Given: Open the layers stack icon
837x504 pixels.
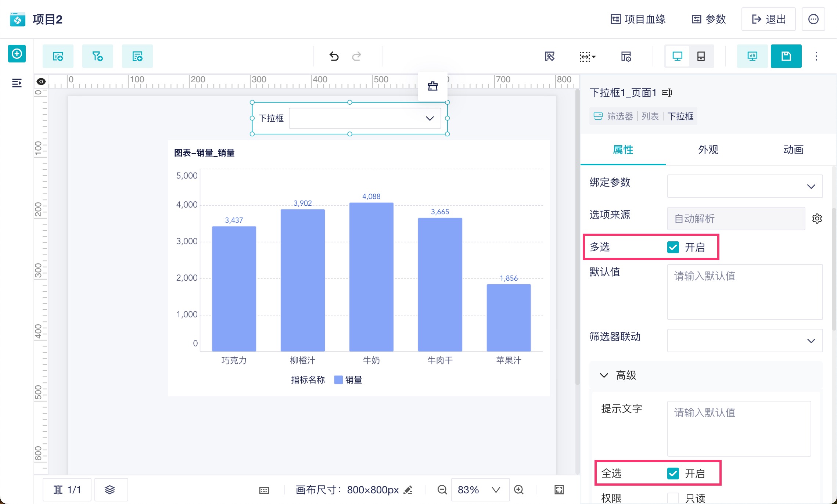Looking at the screenshot, I should click(x=110, y=490).
